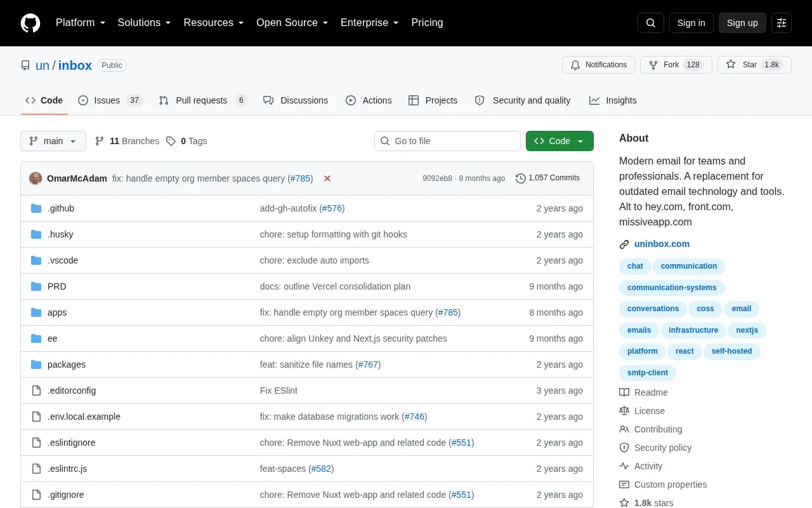812x508 pixels.
Task: View the 1,057 Commits history
Action: 547,178
